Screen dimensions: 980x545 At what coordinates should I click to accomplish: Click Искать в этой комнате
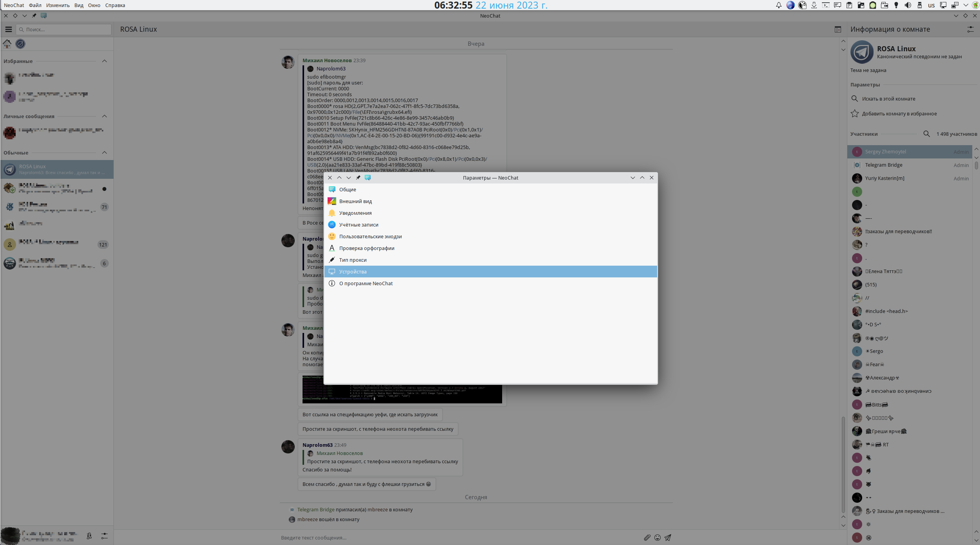[888, 99]
